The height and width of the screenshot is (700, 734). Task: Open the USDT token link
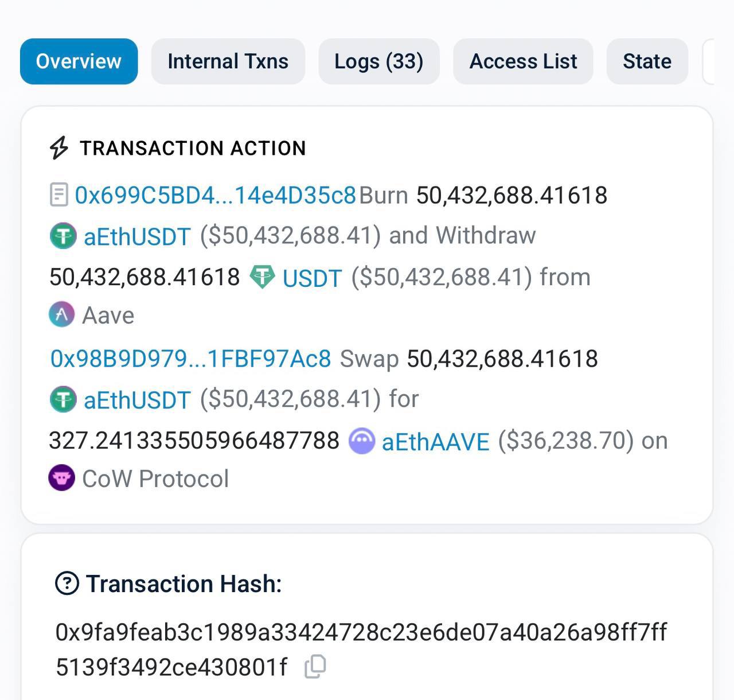pyautogui.click(x=312, y=278)
